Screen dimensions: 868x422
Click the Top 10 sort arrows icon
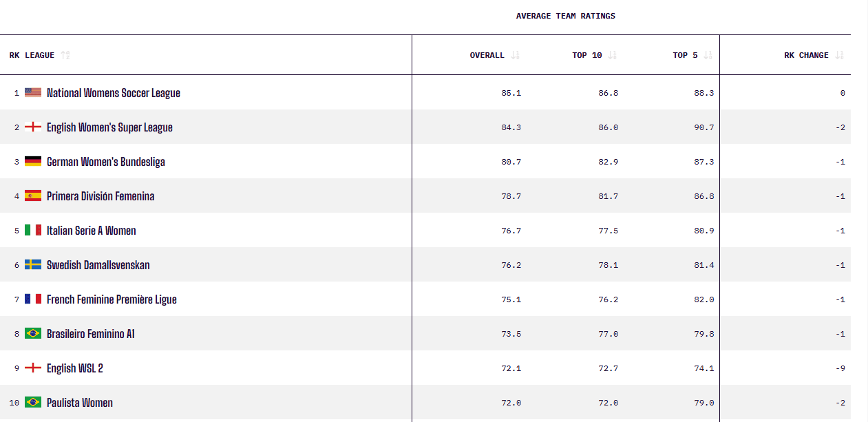click(613, 55)
